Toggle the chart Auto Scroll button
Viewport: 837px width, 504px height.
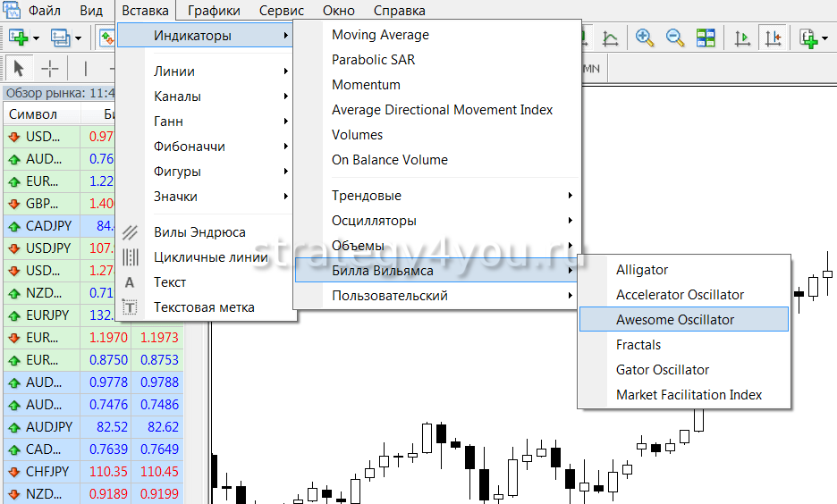tap(742, 38)
